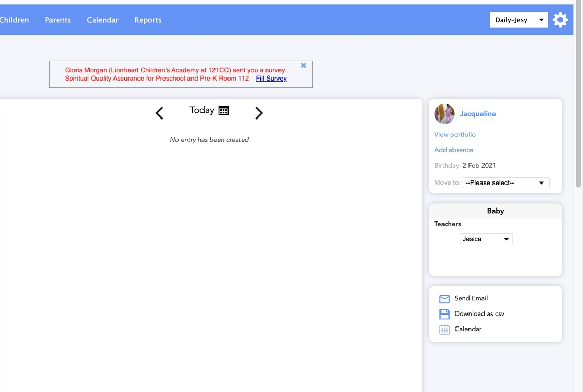
Task: Click 'No entry has been created' message
Action: pos(209,140)
